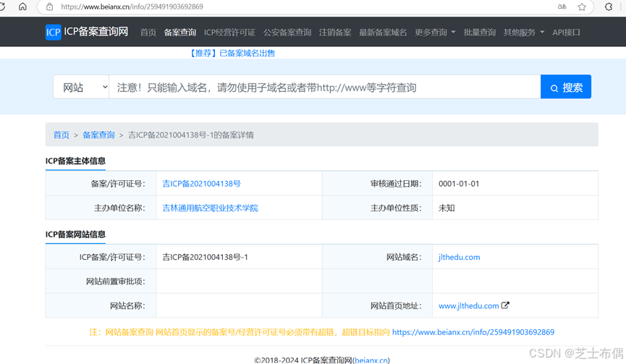Click the browser address bar URL
The image size is (626, 364).
pyautogui.click(x=132, y=7)
